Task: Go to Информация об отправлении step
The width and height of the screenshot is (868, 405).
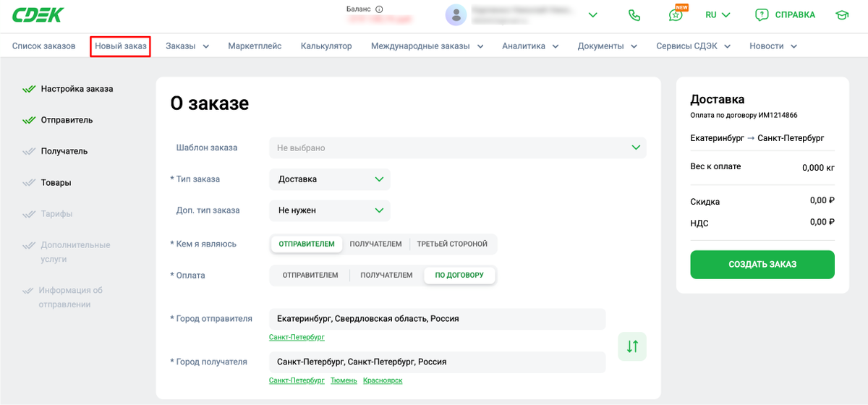Action: coord(71,297)
